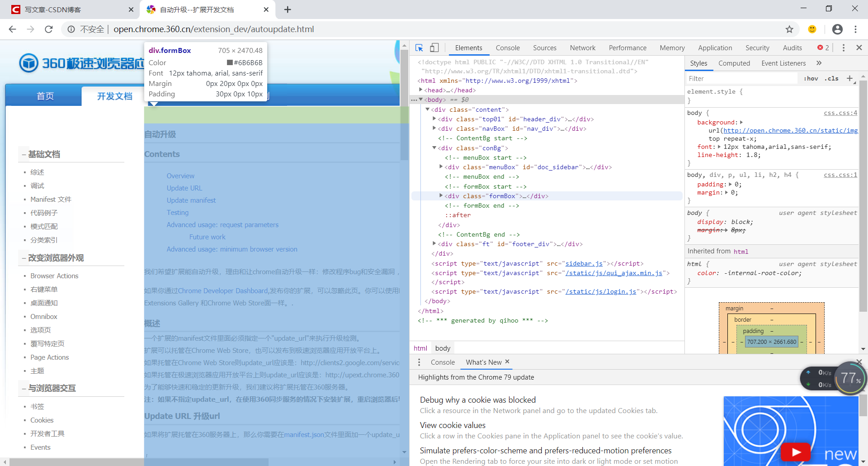Open the Omnibox sidebar link
The width and height of the screenshot is (868, 466).
click(44, 316)
